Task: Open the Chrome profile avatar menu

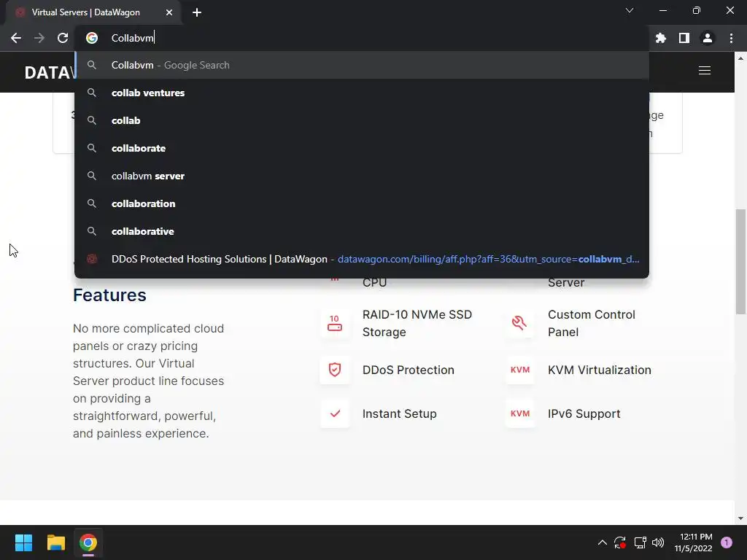Action: (x=708, y=38)
